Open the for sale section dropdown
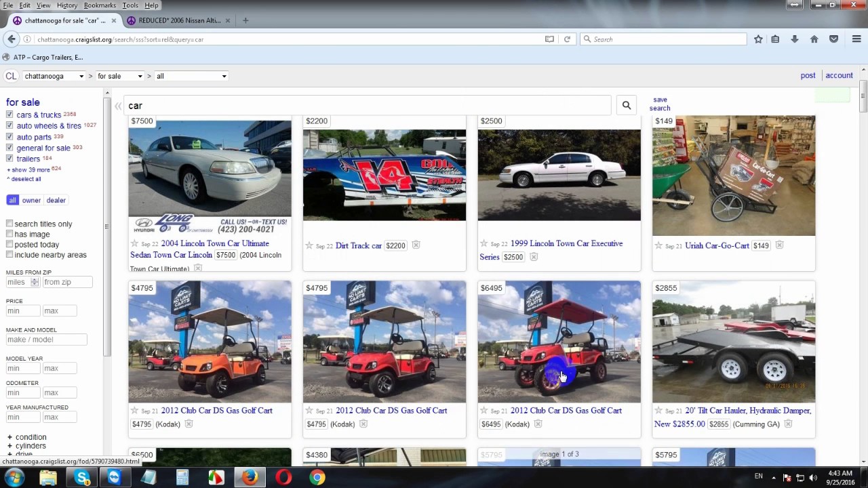The width and height of the screenshot is (868, 488). click(x=120, y=76)
